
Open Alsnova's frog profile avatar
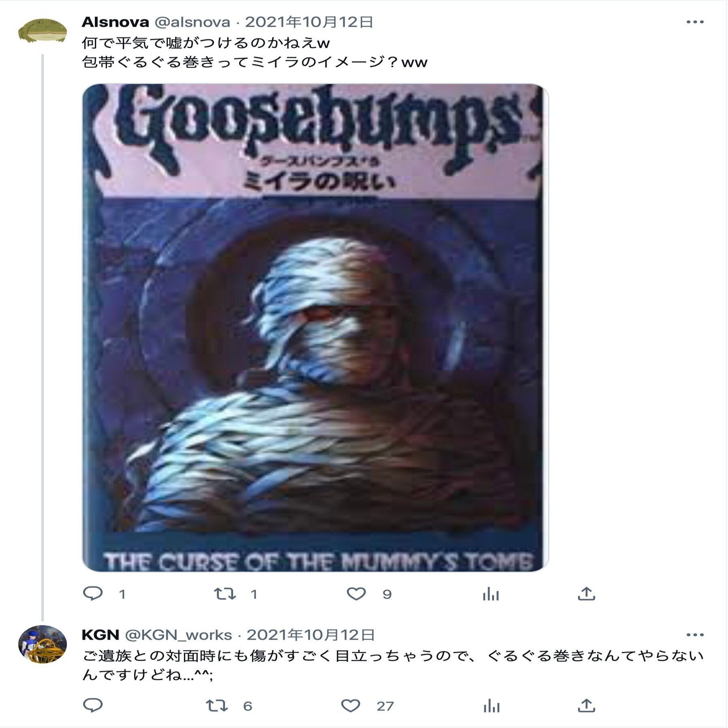(43, 31)
